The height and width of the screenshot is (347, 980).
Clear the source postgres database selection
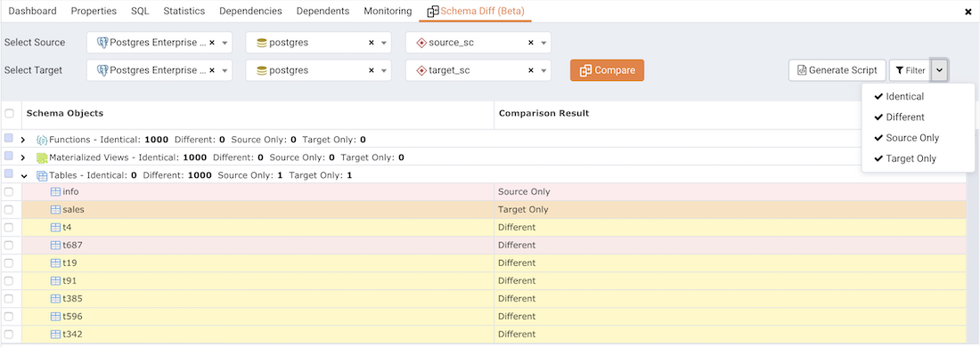click(372, 43)
